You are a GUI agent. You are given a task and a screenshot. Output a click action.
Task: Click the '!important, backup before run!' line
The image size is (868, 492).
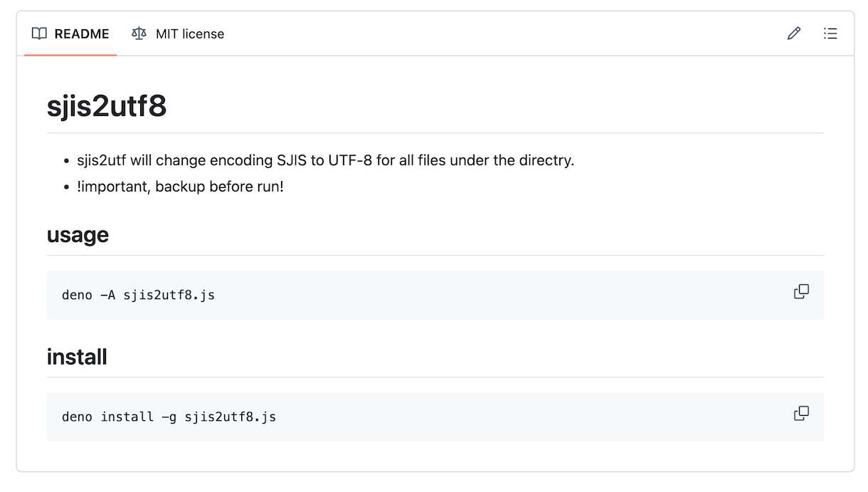pos(180,187)
